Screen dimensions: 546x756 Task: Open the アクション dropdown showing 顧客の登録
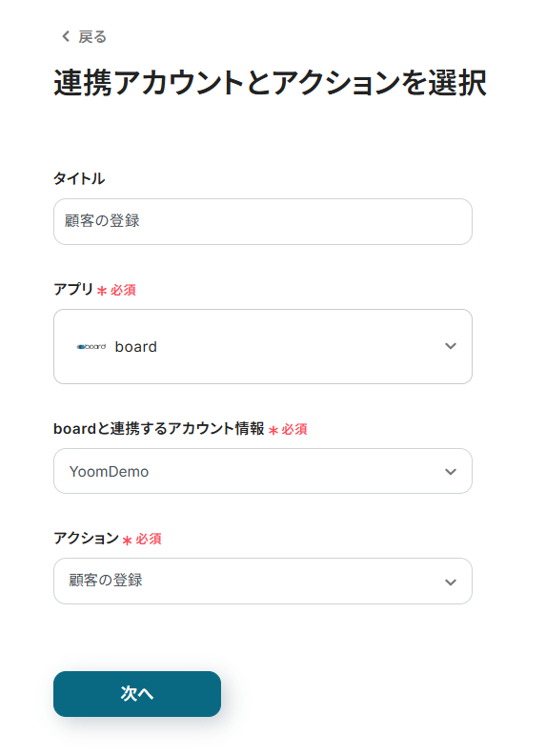pyautogui.click(x=263, y=581)
